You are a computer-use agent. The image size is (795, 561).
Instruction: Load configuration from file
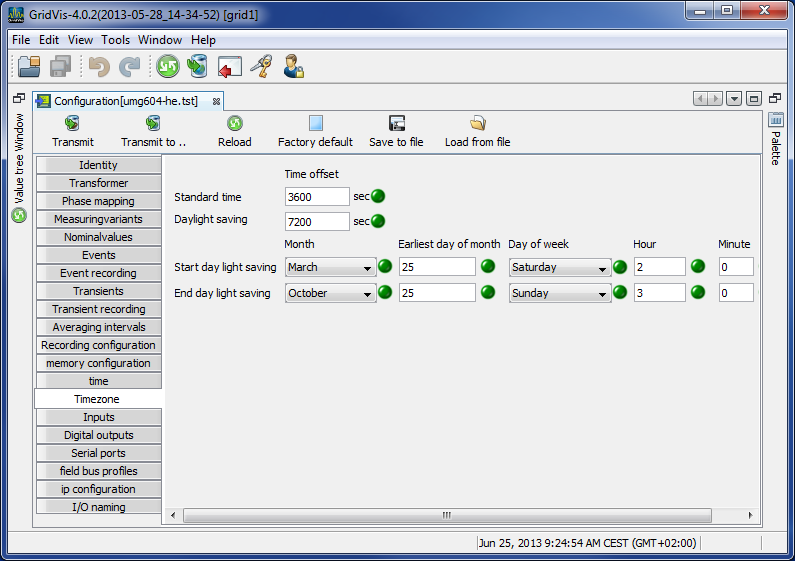[x=477, y=131]
